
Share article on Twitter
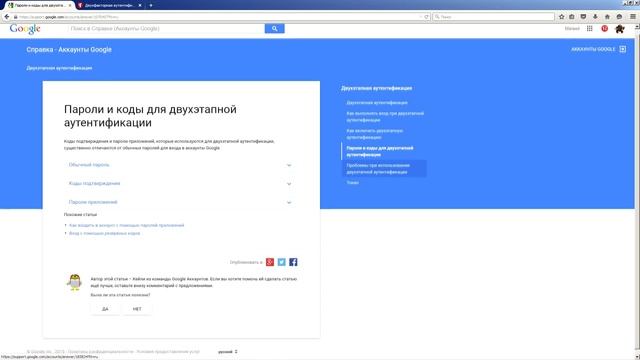tap(282, 262)
